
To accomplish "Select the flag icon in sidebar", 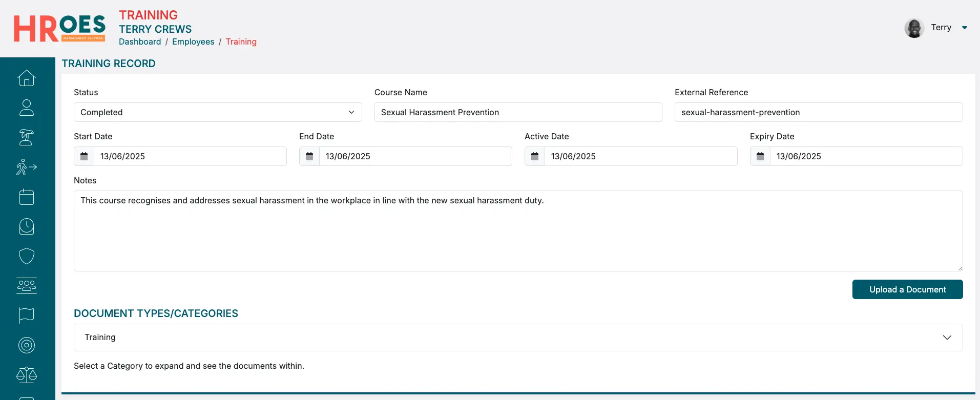I will coord(27,315).
